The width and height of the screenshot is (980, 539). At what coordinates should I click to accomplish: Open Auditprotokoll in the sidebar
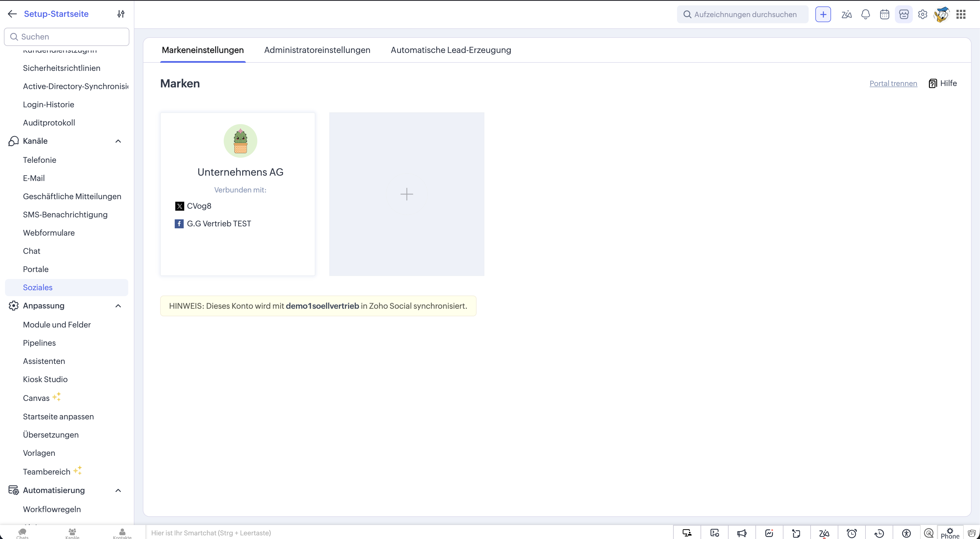(x=49, y=123)
